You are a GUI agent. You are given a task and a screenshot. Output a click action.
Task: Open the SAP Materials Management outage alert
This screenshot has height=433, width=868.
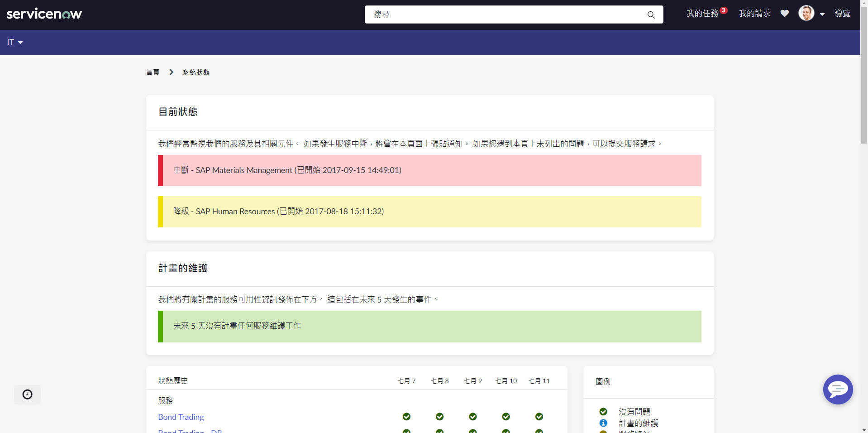click(429, 170)
